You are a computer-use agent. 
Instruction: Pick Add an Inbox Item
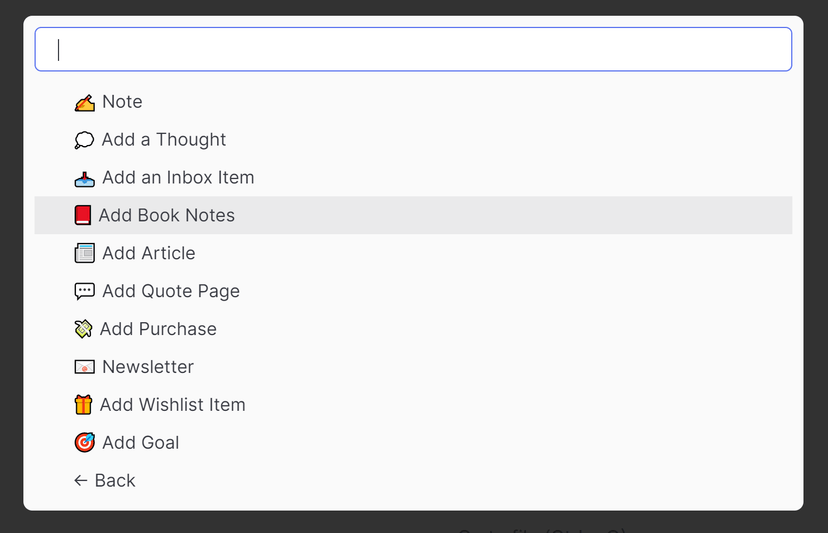[x=413, y=177]
